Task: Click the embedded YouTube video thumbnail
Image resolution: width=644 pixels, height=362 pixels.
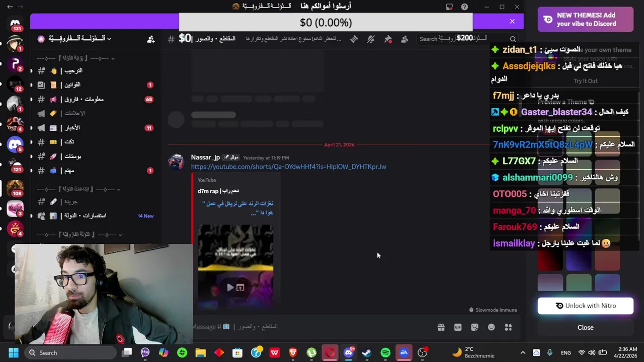Action: pos(235,265)
